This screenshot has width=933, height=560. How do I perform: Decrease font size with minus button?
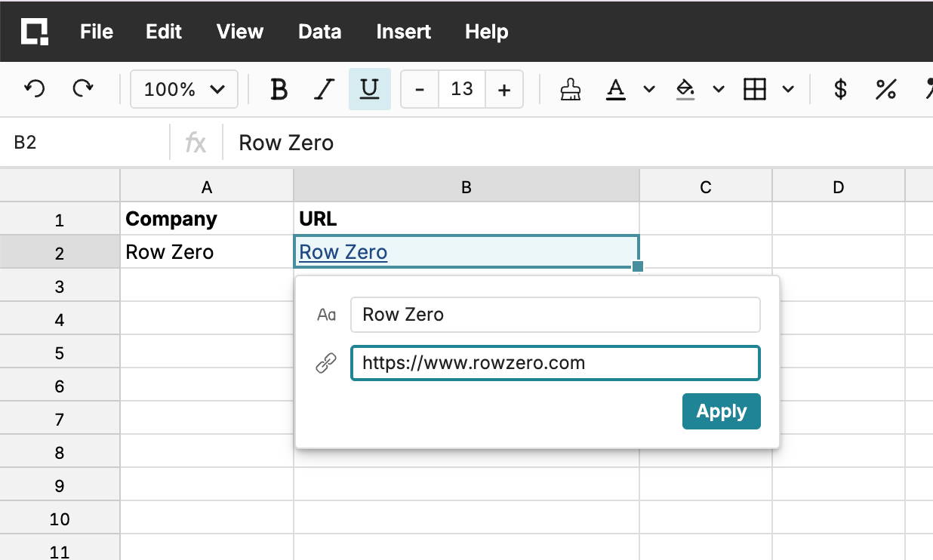tap(420, 90)
